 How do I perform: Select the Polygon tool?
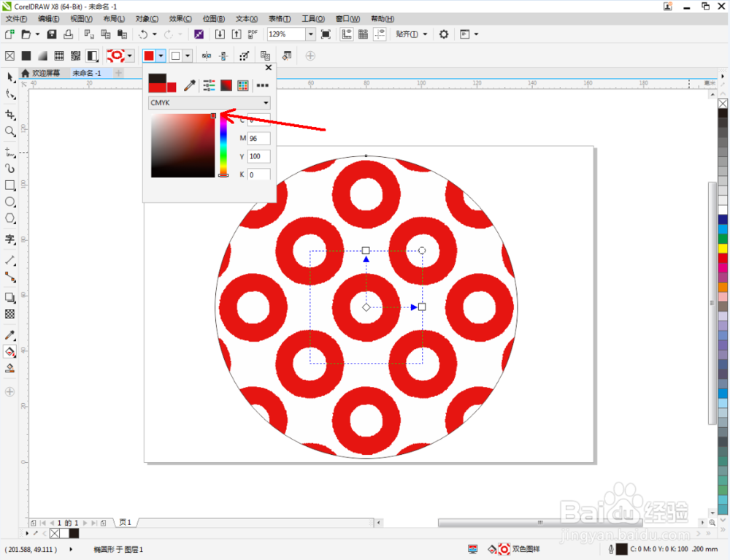point(10,219)
